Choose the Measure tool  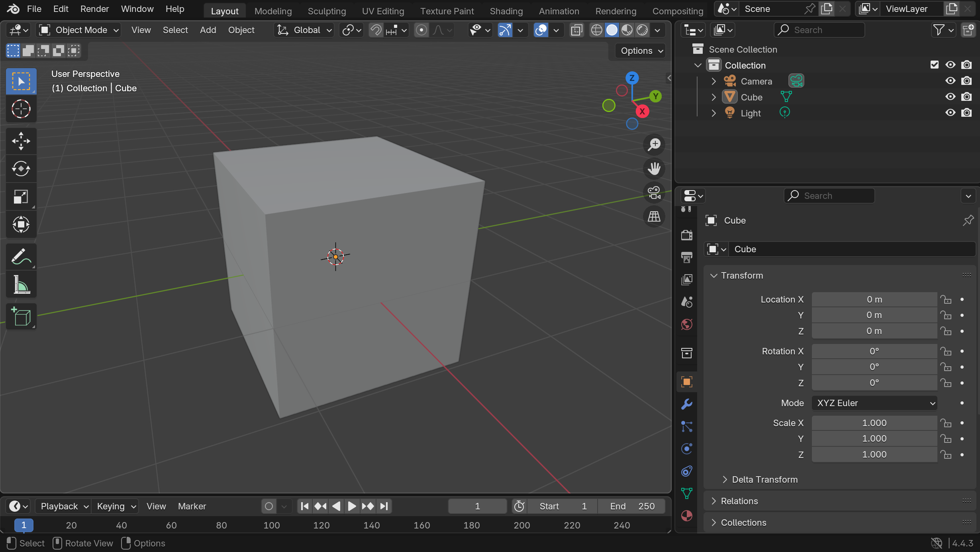[21, 285]
